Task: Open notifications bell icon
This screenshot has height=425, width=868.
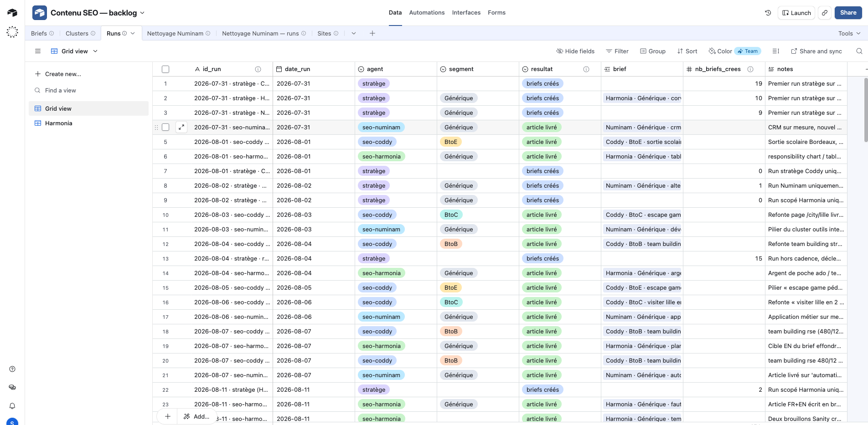Action: click(x=12, y=406)
